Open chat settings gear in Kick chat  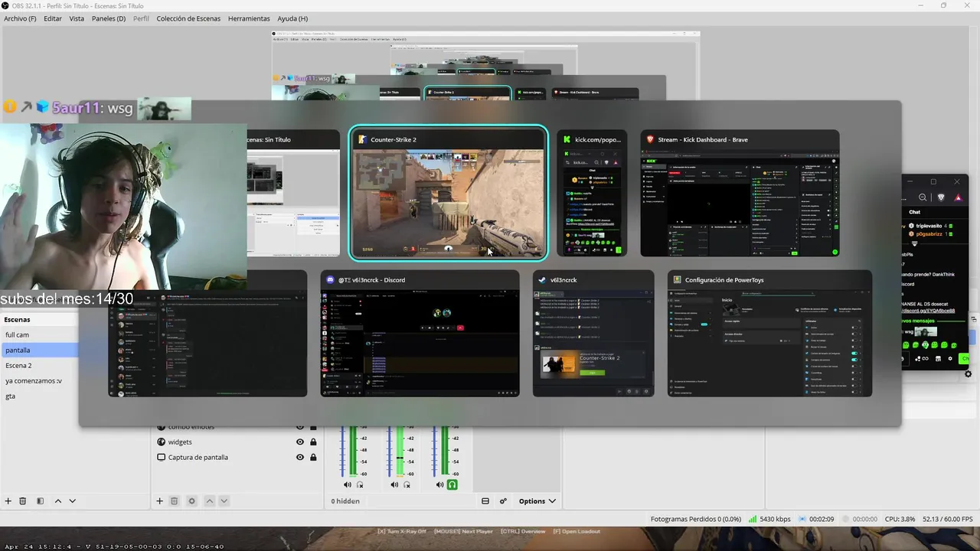point(950,358)
